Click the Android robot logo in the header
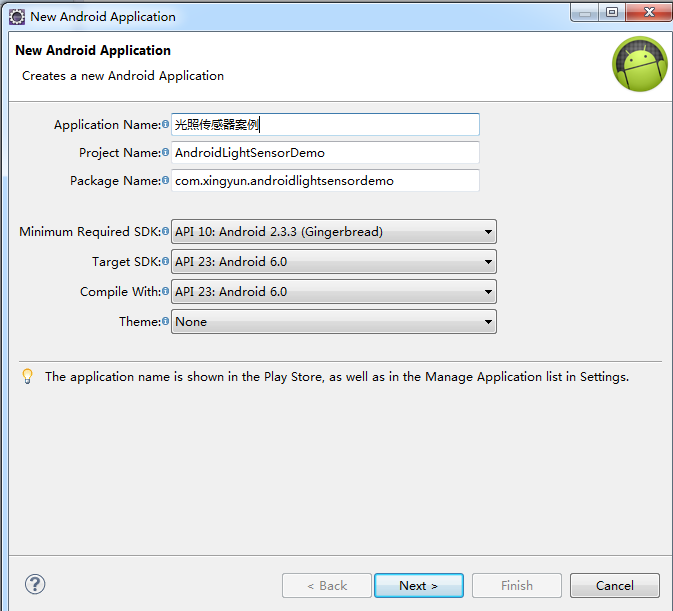This screenshot has height=611, width=673. click(640, 64)
